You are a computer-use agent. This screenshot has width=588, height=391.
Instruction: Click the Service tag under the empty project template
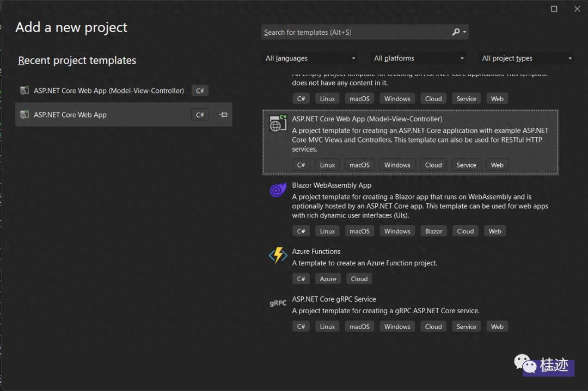tap(466, 98)
